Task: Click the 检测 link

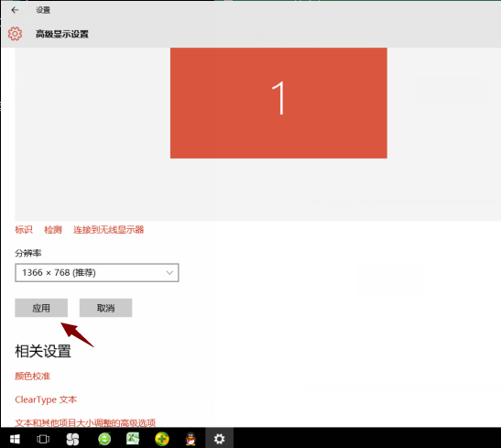Action: 53,229
